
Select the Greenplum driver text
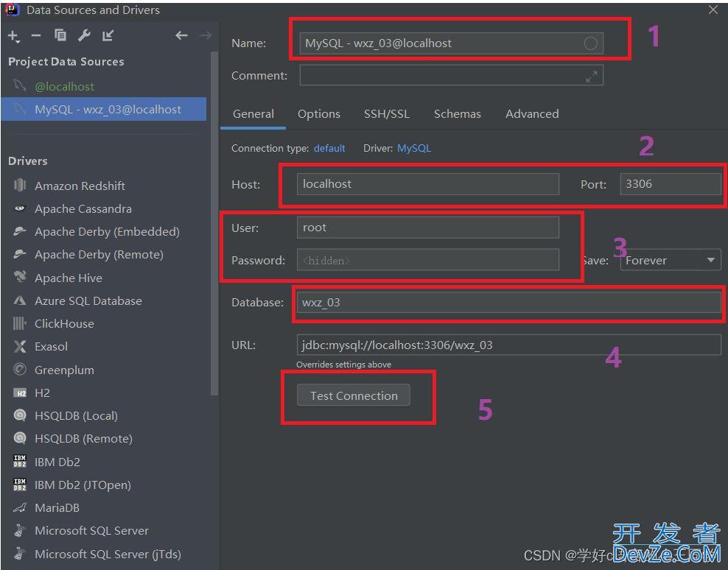pos(64,370)
